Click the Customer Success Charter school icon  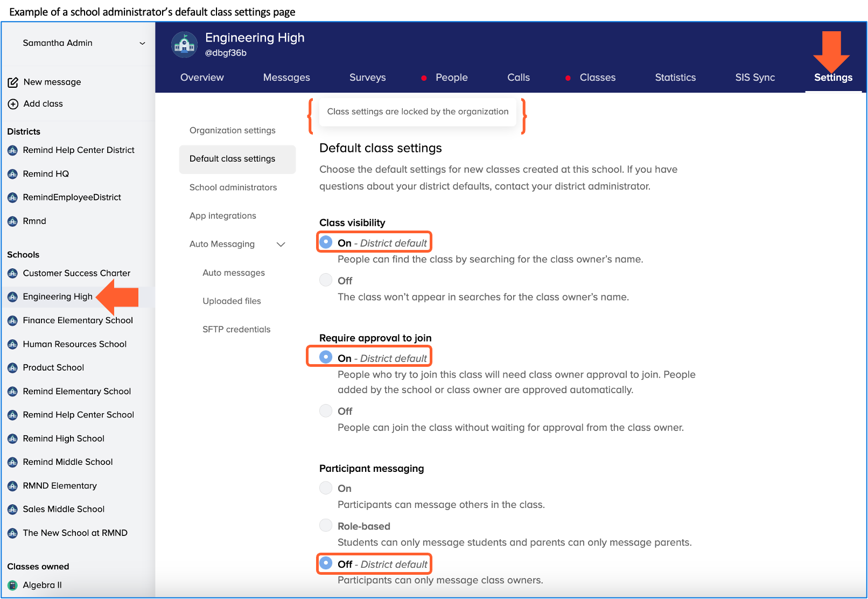click(13, 274)
